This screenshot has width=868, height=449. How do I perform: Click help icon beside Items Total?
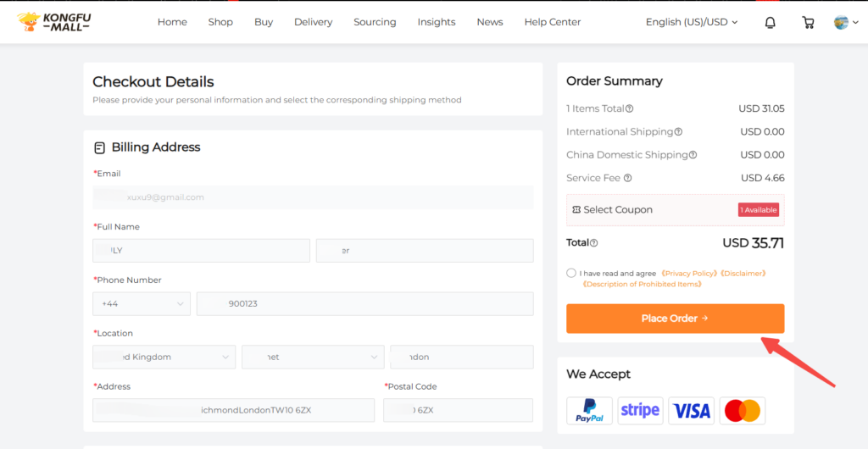point(630,108)
